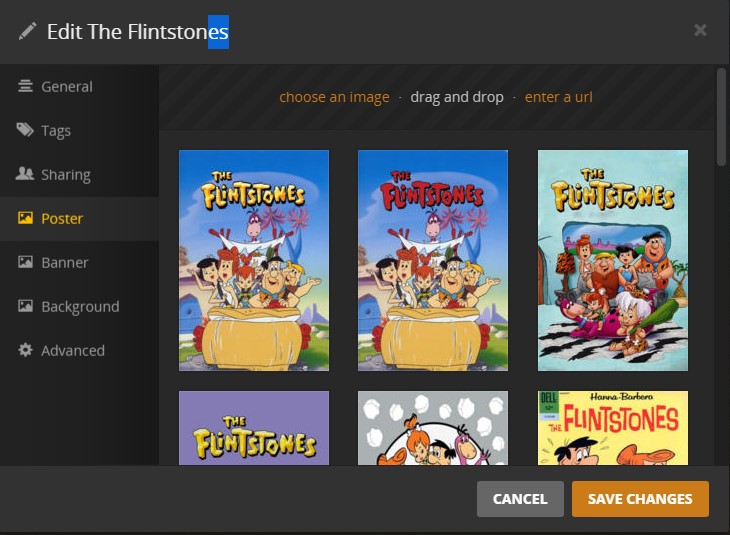This screenshot has height=535, width=730.
Task: Select the first Flintstones car poster
Action: tap(254, 260)
